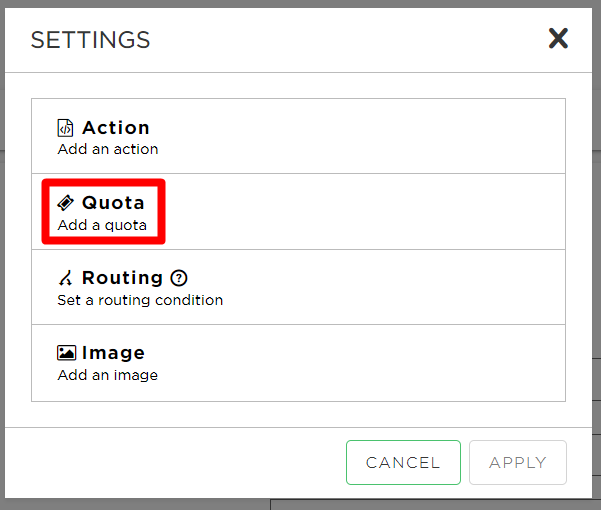The image size is (601, 510).
Task: Open the Routing help question mark
Action: (x=179, y=278)
